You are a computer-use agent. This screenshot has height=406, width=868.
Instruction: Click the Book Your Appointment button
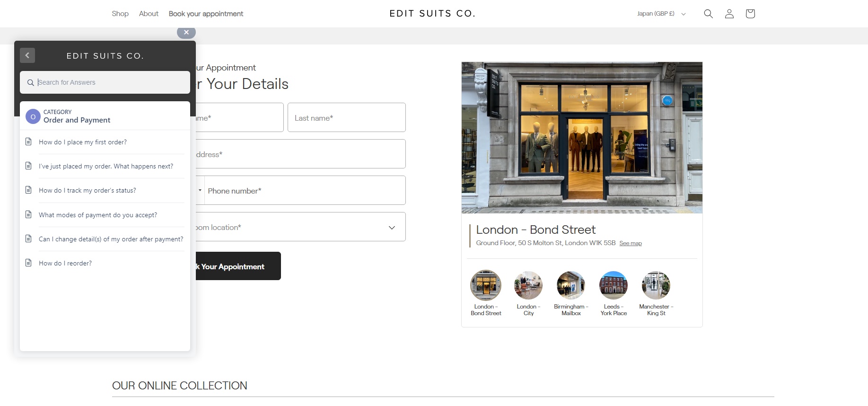point(238,266)
